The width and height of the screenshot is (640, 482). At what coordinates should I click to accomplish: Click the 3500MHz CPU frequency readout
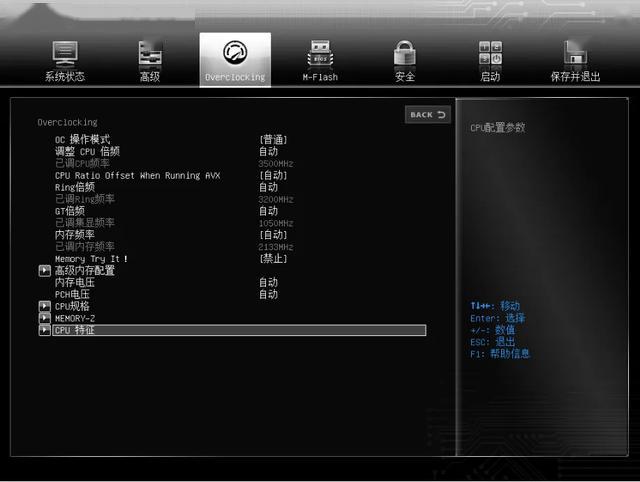pos(276,164)
